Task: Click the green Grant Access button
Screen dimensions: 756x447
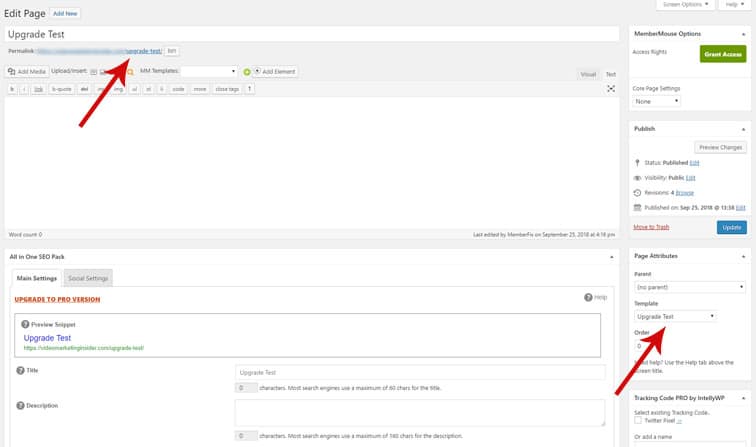Action: (722, 53)
